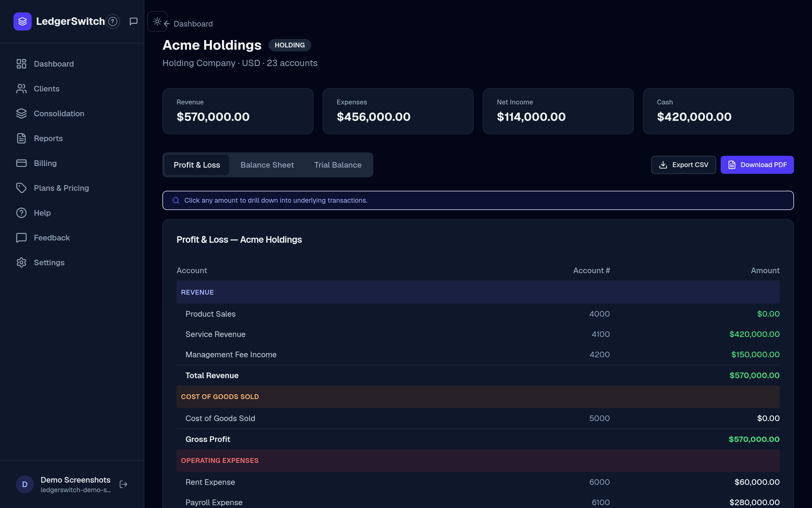Open the help question-mark icon beside LedgerSwitch
Viewport: 812px width, 508px height.
click(113, 21)
